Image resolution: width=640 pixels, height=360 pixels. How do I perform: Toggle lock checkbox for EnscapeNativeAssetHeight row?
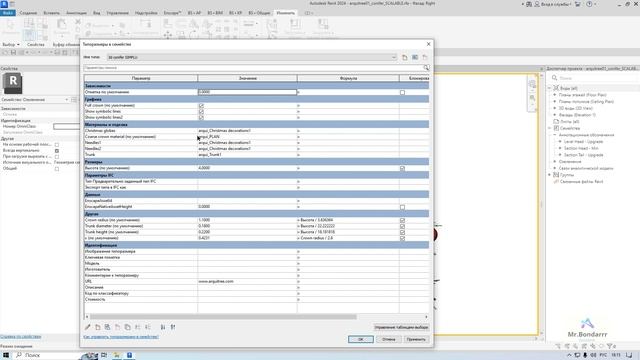(402, 207)
